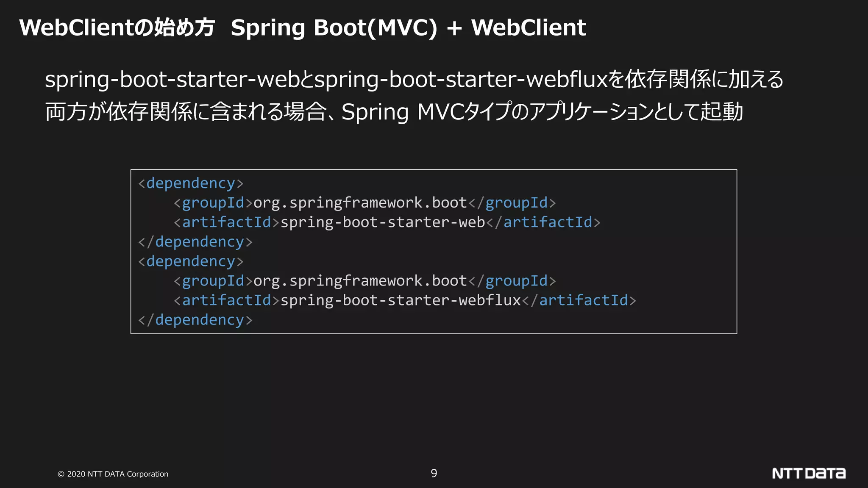The height and width of the screenshot is (488, 868).
Task: Click the first closing </dependency> tag
Action: [195, 242]
